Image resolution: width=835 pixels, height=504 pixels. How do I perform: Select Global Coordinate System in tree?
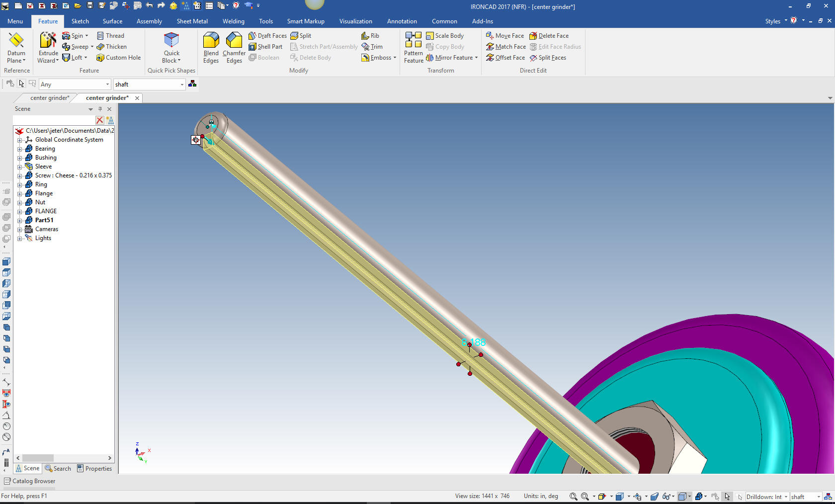(x=69, y=140)
